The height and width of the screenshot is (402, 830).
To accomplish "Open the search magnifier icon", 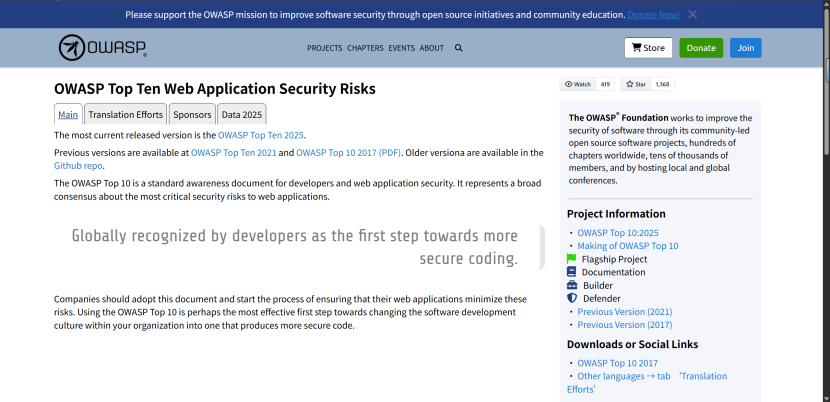I will tap(459, 48).
